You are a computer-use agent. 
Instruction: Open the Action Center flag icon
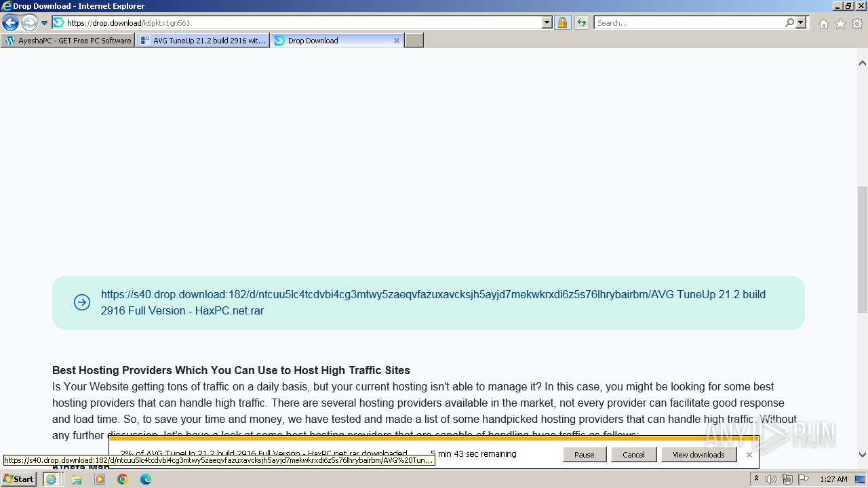pos(802,479)
